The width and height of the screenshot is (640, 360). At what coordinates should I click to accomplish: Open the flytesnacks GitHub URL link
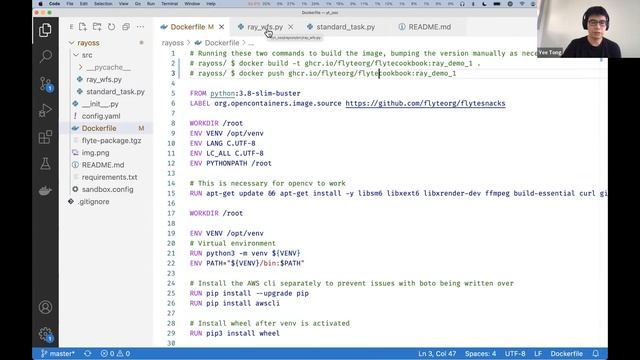(x=425, y=103)
